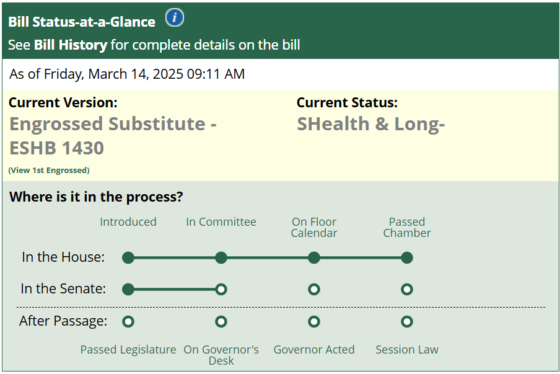Click House row In Committee marker

pyautogui.click(x=221, y=258)
